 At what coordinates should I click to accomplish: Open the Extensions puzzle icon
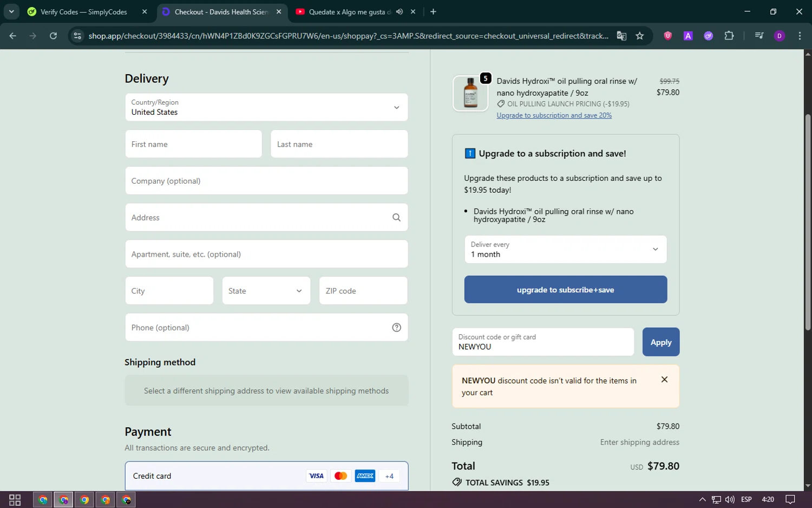coord(729,36)
